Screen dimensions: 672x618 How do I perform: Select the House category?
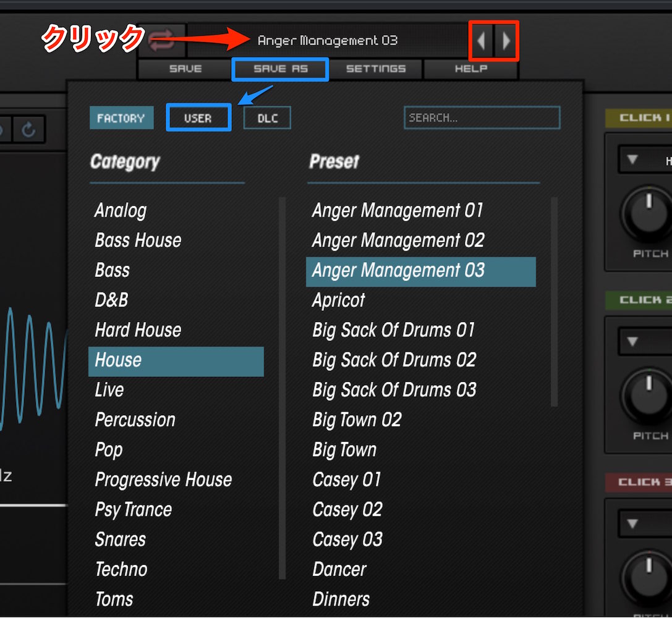[176, 362]
